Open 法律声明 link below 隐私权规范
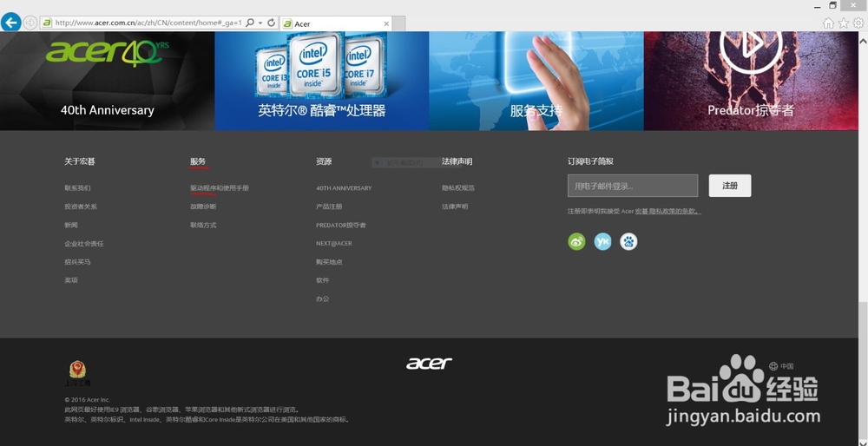The height and width of the screenshot is (446, 868). (455, 207)
